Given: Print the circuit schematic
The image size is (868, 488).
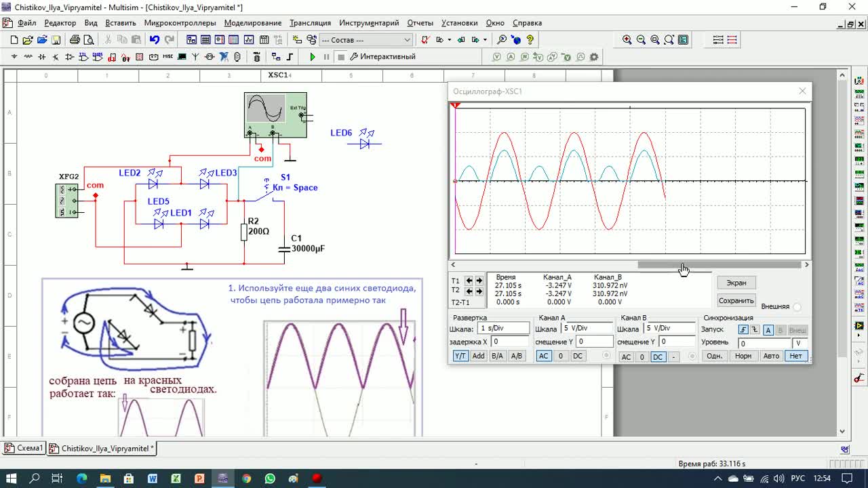Looking at the screenshot, I should tap(75, 39).
